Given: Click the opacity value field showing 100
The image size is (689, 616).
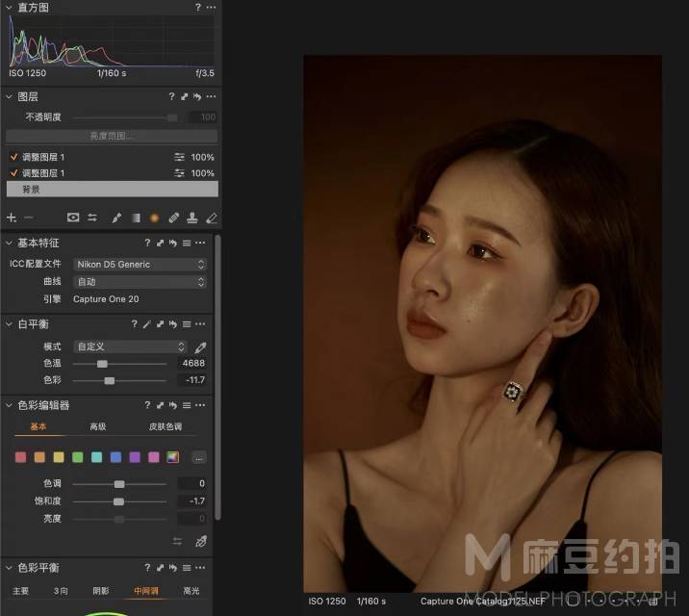Looking at the screenshot, I should click(203, 117).
